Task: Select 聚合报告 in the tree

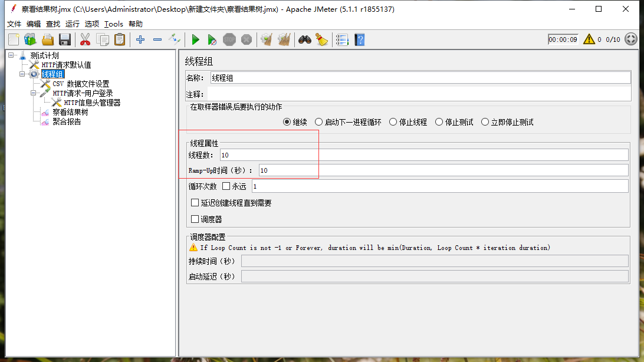Action: [67, 121]
